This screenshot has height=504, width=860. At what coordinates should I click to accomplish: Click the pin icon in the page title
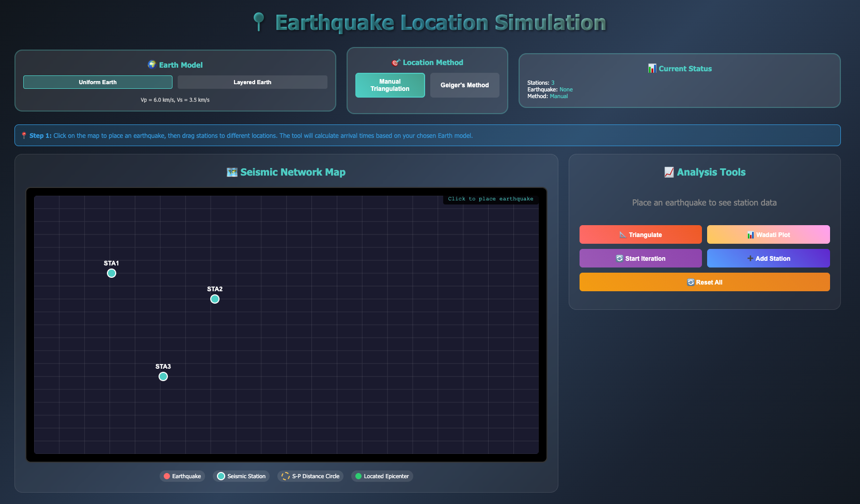pyautogui.click(x=257, y=22)
